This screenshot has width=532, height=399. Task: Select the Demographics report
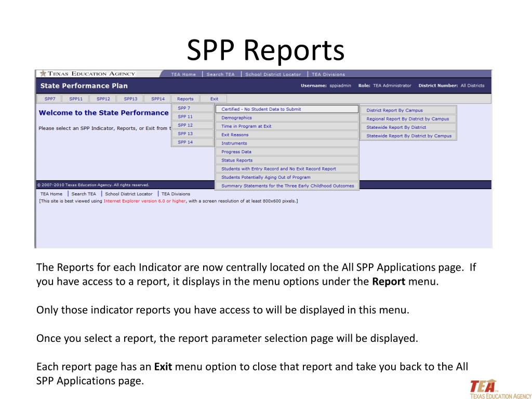[x=287, y=118]
